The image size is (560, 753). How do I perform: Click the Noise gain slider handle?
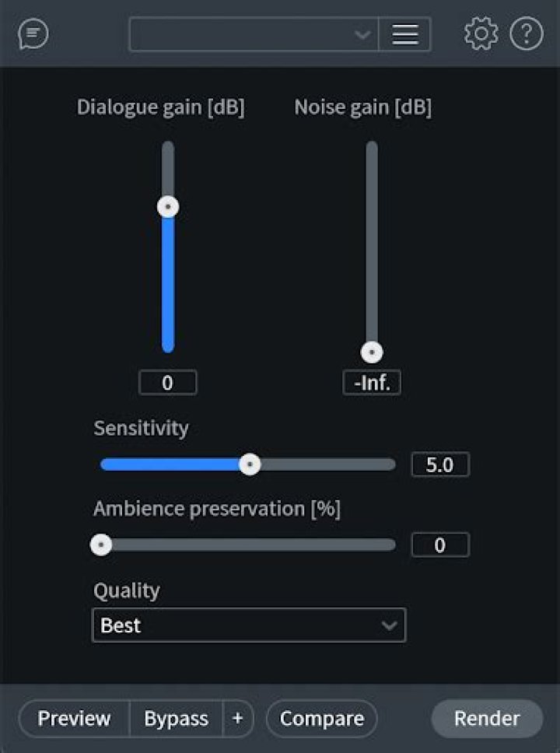click(373, 352)
